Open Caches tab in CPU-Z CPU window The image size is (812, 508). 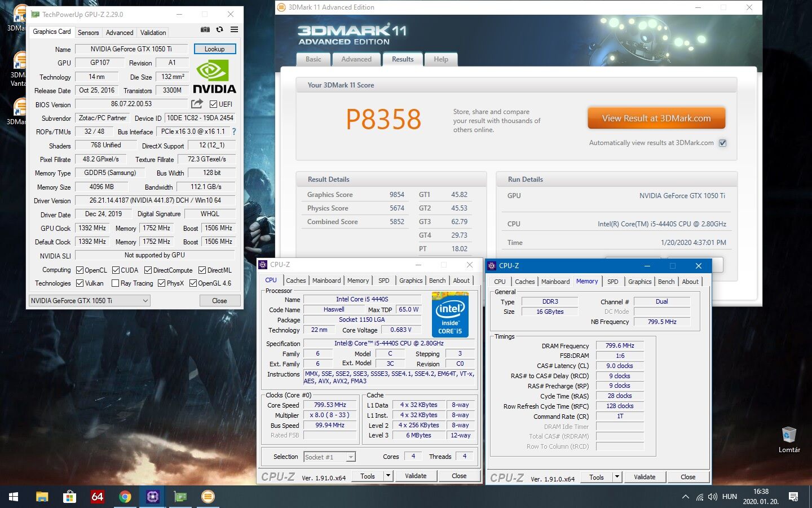point(296,281)
